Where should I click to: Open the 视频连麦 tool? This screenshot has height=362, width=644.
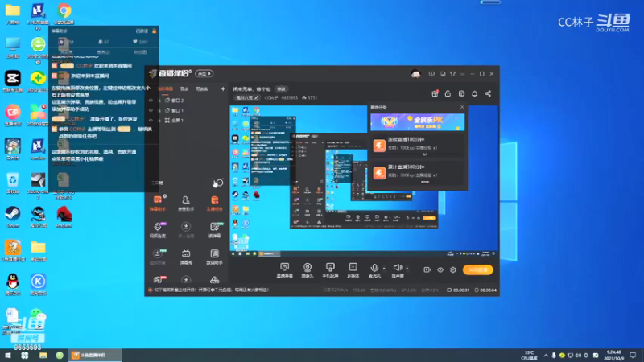(x=158, y=230)
